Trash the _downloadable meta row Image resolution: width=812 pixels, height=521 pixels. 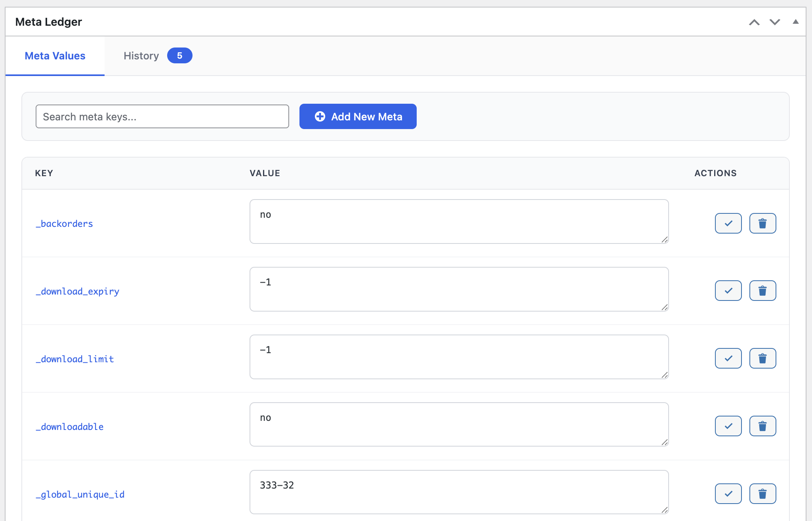762,426
